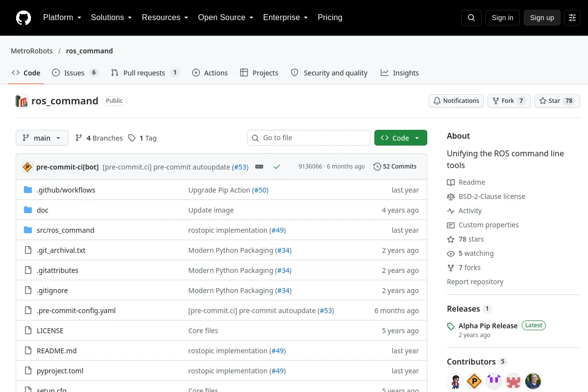Screen dimensions: 588x392
Task: Open the MetroRobots owner link
Action: click(x=32, y=51)
